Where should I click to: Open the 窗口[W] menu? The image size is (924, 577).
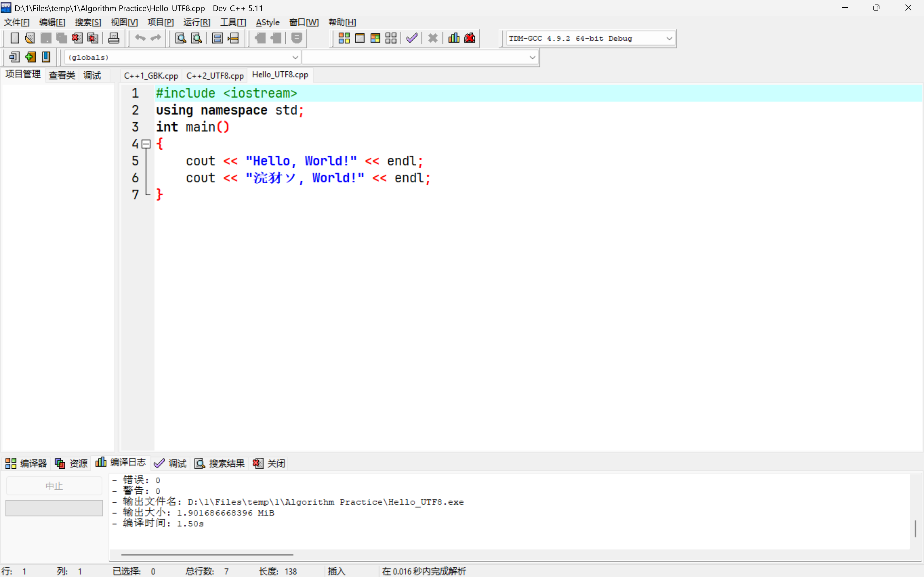click(x=304, y=22)
